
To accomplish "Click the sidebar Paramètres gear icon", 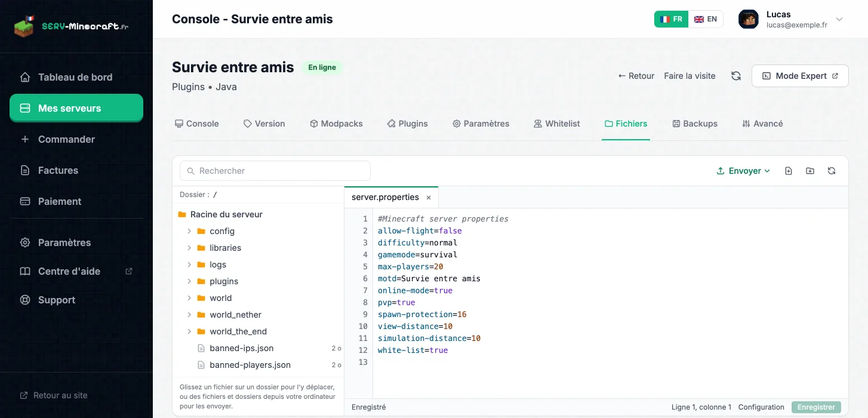I will coord(25,242).
